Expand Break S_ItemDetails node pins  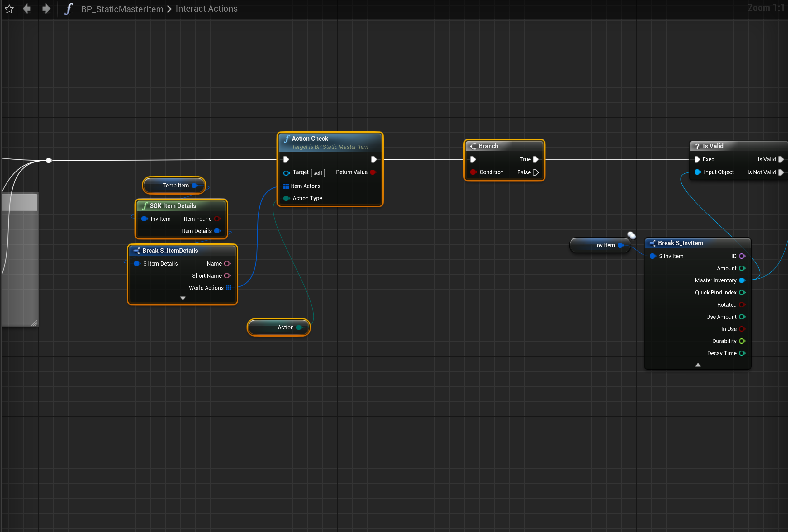[x=183, y=298]
